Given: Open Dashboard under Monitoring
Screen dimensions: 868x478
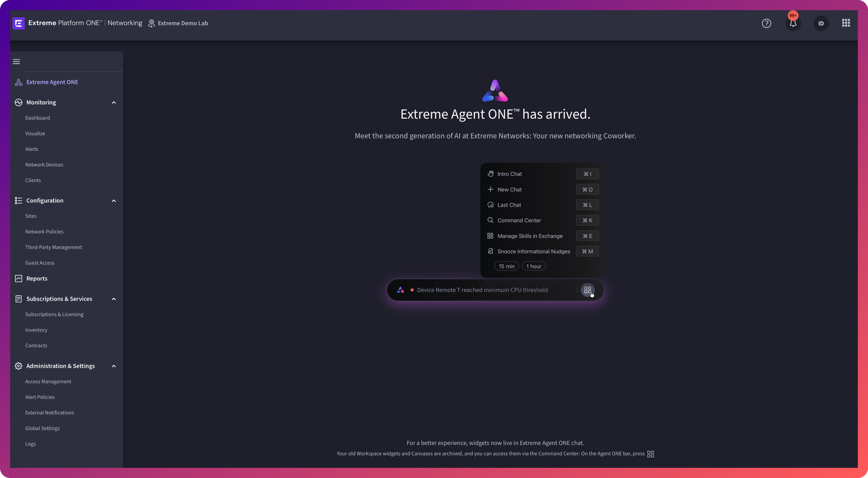Looking at the screenshot, I should [x=37, y=118].
